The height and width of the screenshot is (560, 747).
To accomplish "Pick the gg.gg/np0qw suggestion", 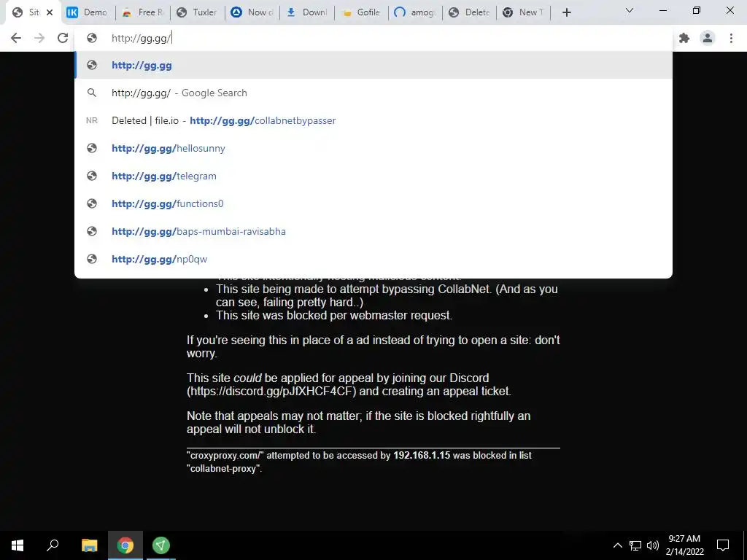I will point(373,259).
